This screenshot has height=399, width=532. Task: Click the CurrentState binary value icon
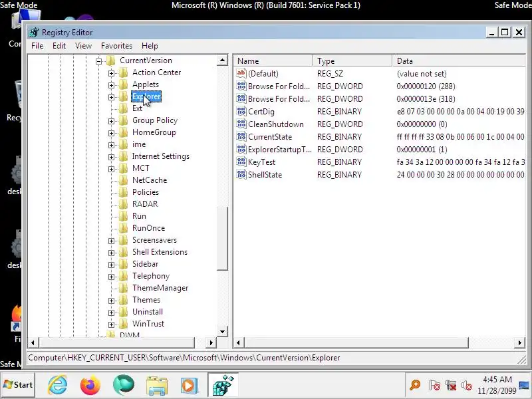pos(241,136)
